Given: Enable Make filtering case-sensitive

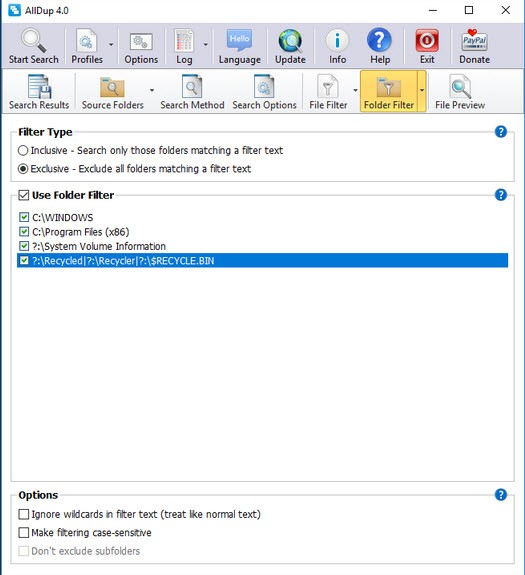Looking at the screenshot, I should pos(23,532).
